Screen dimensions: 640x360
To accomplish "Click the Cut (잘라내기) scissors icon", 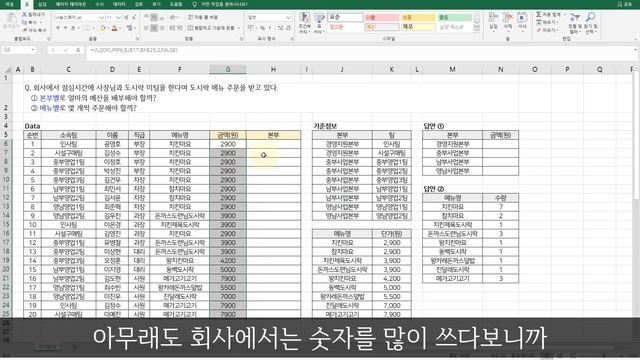I will point(24,14).
